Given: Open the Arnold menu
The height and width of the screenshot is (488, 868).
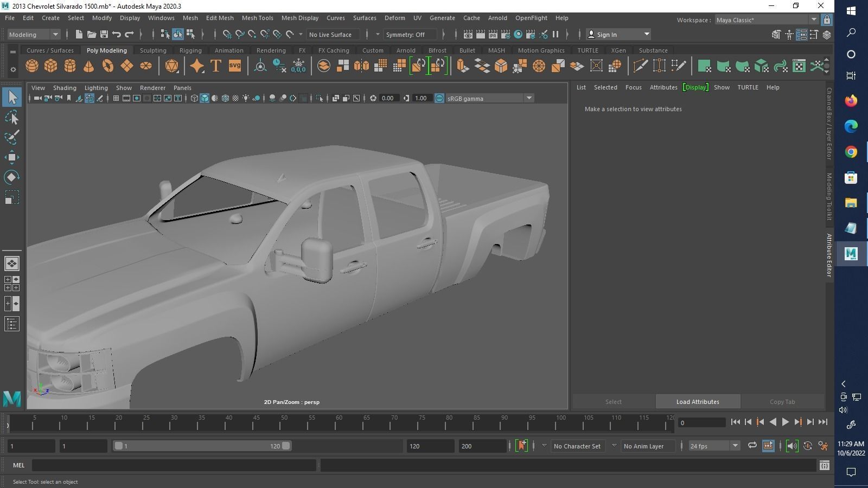Looking at the screenshot, I should (497, 18).
